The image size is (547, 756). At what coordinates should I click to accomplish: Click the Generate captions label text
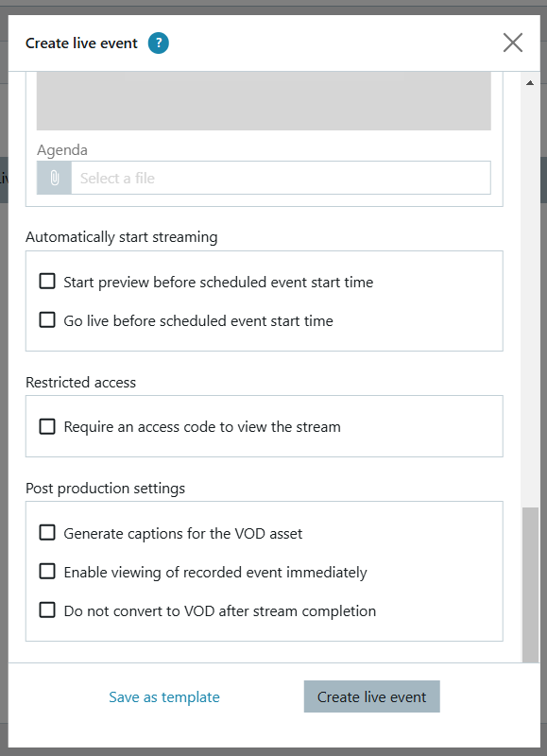coord(183,534)
